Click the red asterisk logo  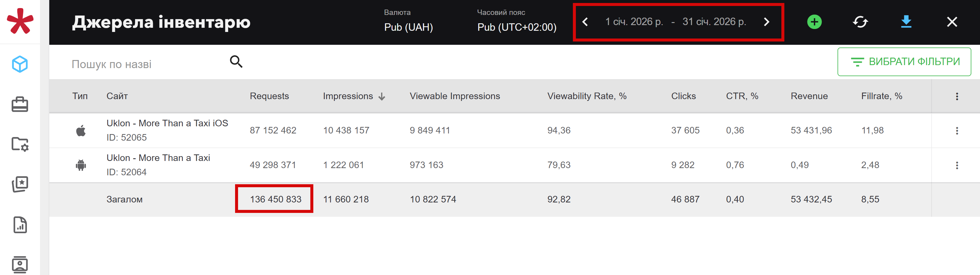pyautogui.click(x=20, y=21)
